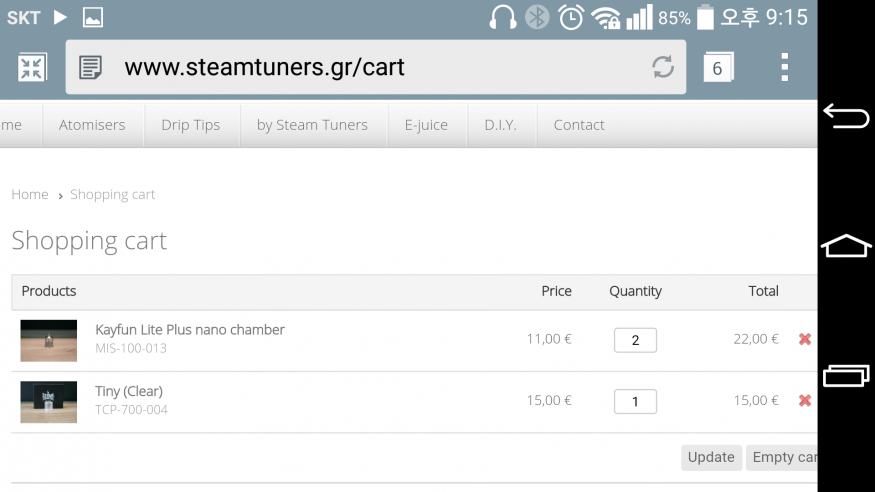Open the Atomisers menu item

coord(93,125)
